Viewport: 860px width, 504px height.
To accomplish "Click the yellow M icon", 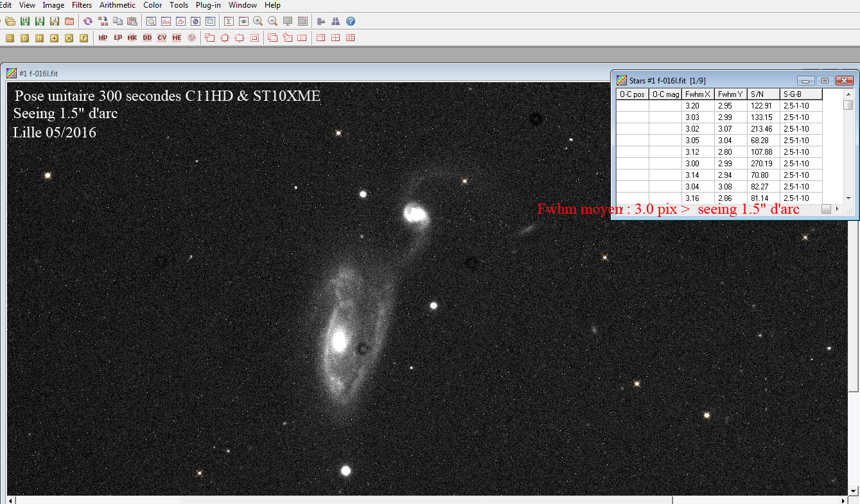I will pyautogui.click(x=39, y=38).
